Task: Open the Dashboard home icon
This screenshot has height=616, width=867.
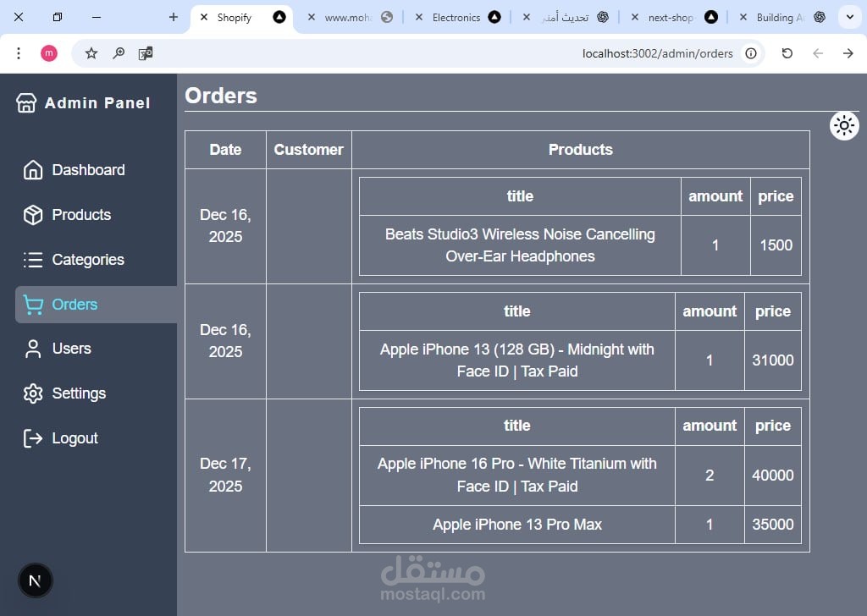Action: click(33, 169)
